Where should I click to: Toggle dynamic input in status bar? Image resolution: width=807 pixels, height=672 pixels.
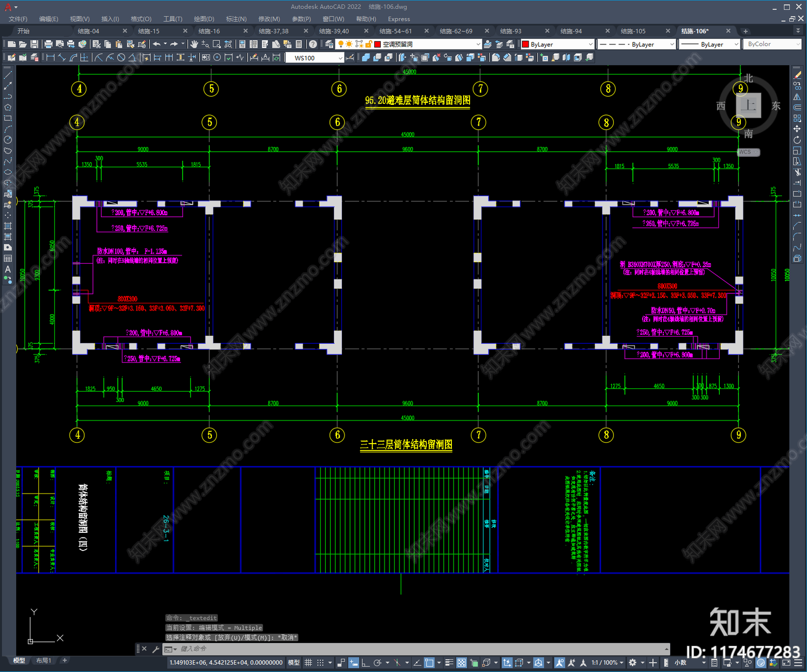point(354,662)
